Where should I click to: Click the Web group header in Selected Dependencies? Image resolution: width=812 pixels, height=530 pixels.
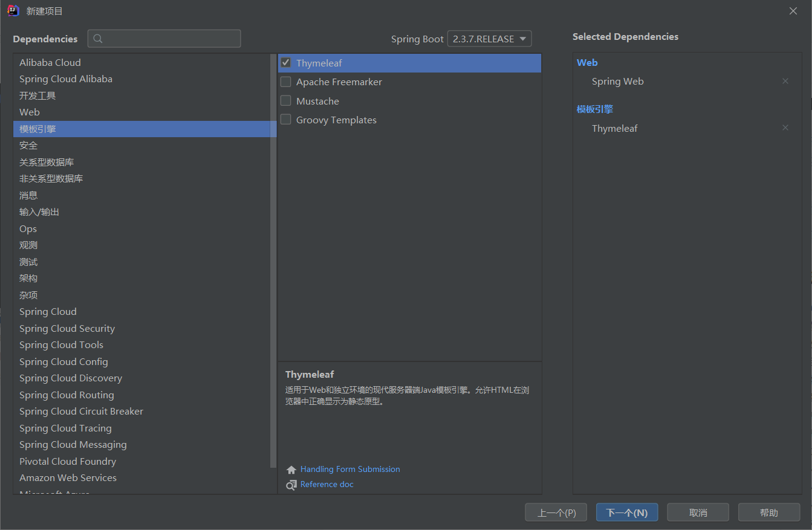click(587, 62)
